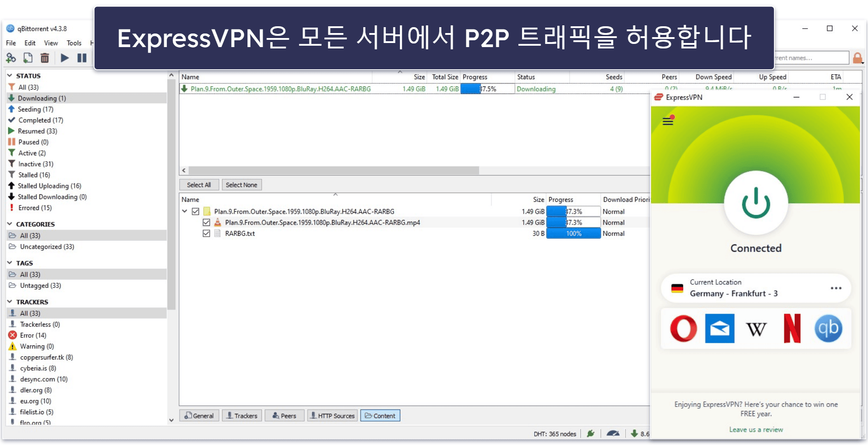Open the Edit menu
868x445 pixels.
tap(30, 43)
